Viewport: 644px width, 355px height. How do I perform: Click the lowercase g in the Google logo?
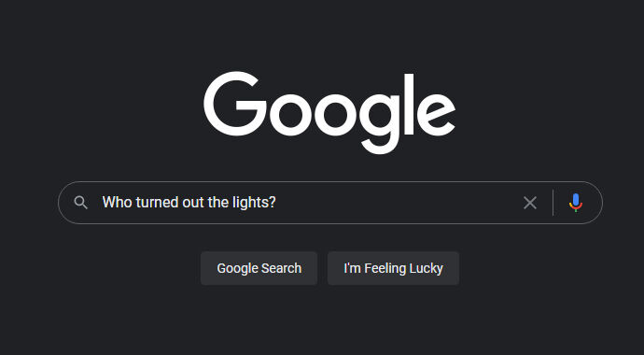pyautogui.click(x=379, y=123)
